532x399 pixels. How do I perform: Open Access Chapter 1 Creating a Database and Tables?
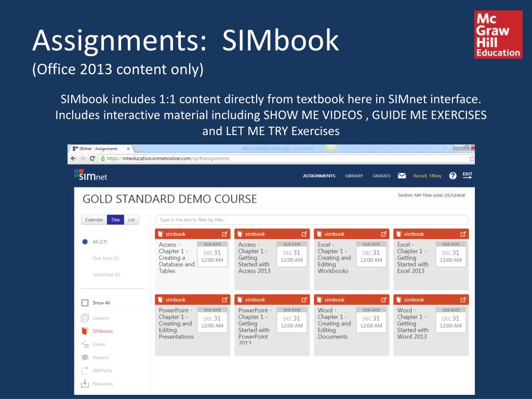tap(177, 258)
